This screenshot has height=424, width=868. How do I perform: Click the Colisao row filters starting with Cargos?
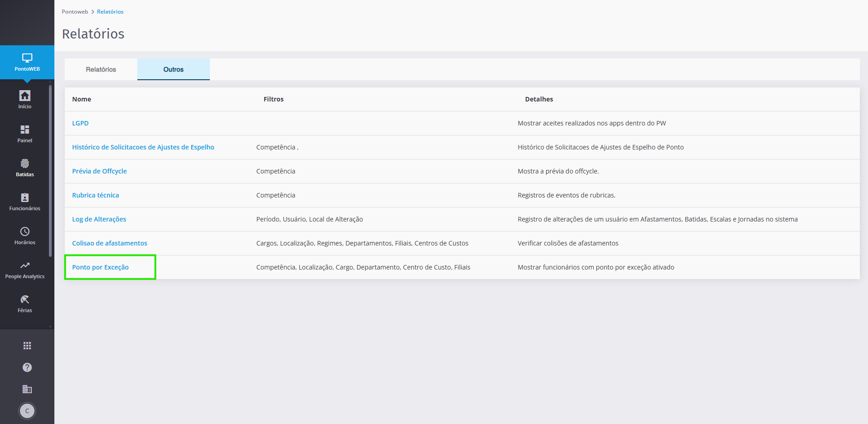pyautogui.click(x=362, y=243)
